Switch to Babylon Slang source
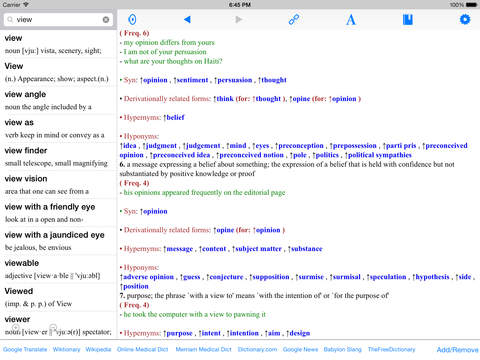Screen dimensions: 480x360 pos(342,349)
